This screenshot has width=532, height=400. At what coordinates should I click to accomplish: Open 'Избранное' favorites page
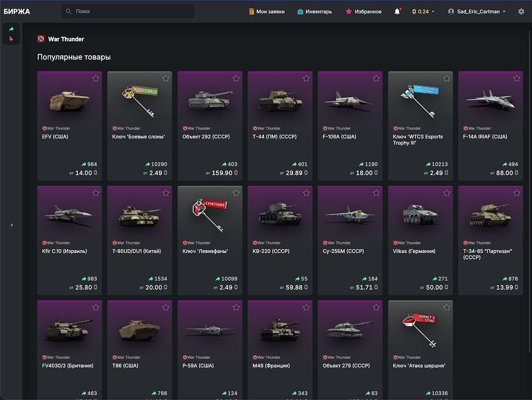(363, 12)
